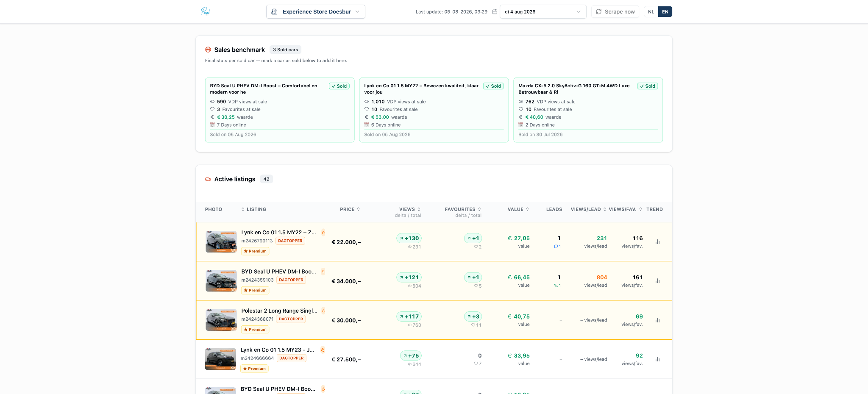Click the Lynk en Co MY22 car thumbnail
Image resolution: width=868 pixels, height=394 pixels.
point(221,242)
